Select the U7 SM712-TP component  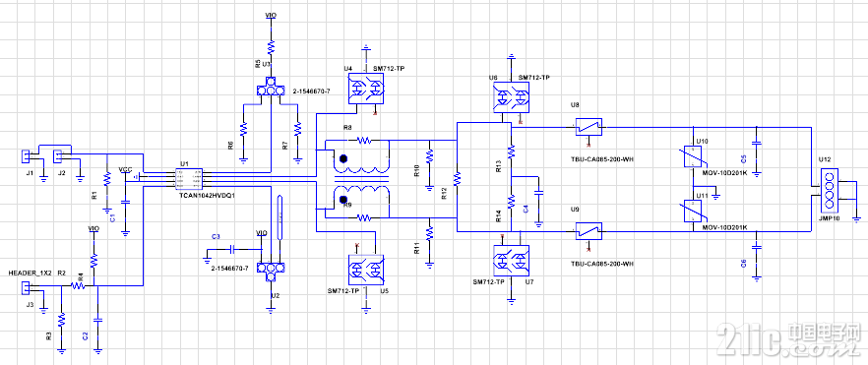tap(511, 261)
